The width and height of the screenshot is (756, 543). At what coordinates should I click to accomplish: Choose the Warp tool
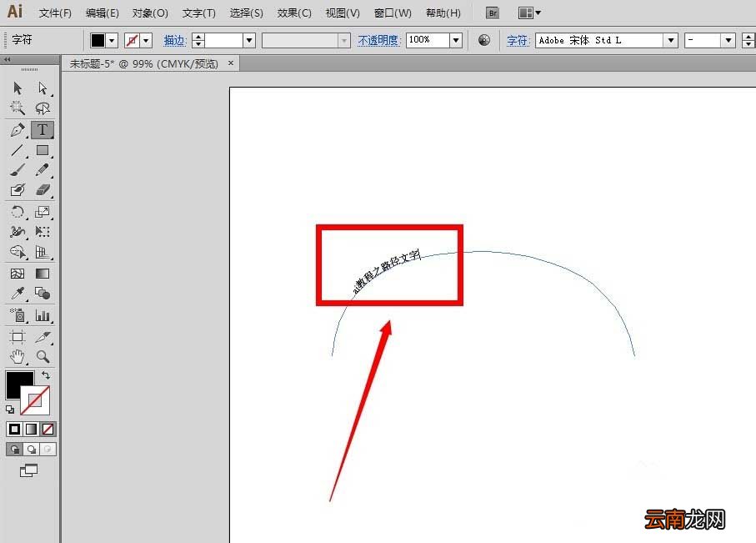pos(18,232)
